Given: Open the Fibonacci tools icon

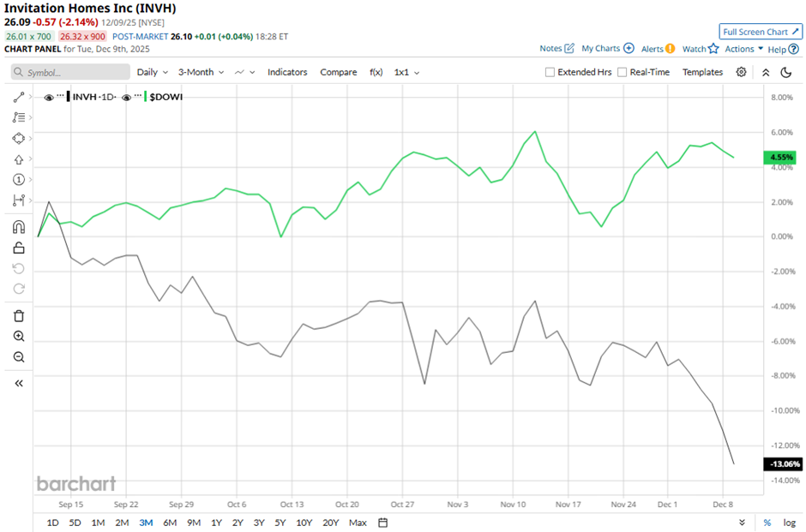Looking at the screenshot, I should 19,117.
